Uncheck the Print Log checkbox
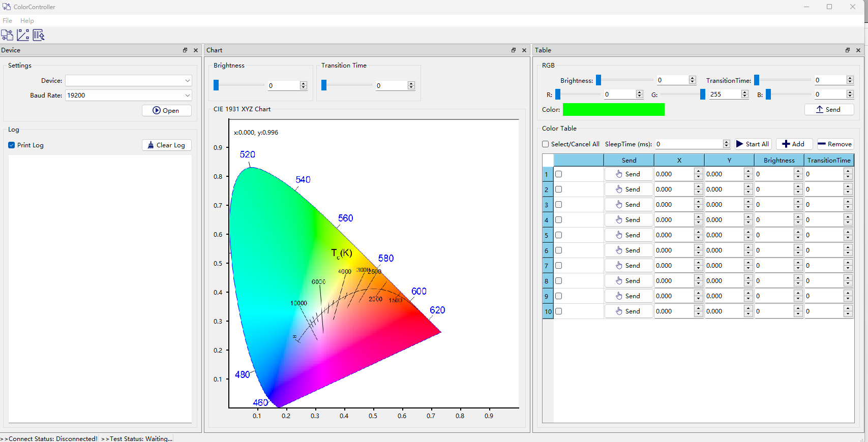 pyautogui.click(x=12, y=145)
